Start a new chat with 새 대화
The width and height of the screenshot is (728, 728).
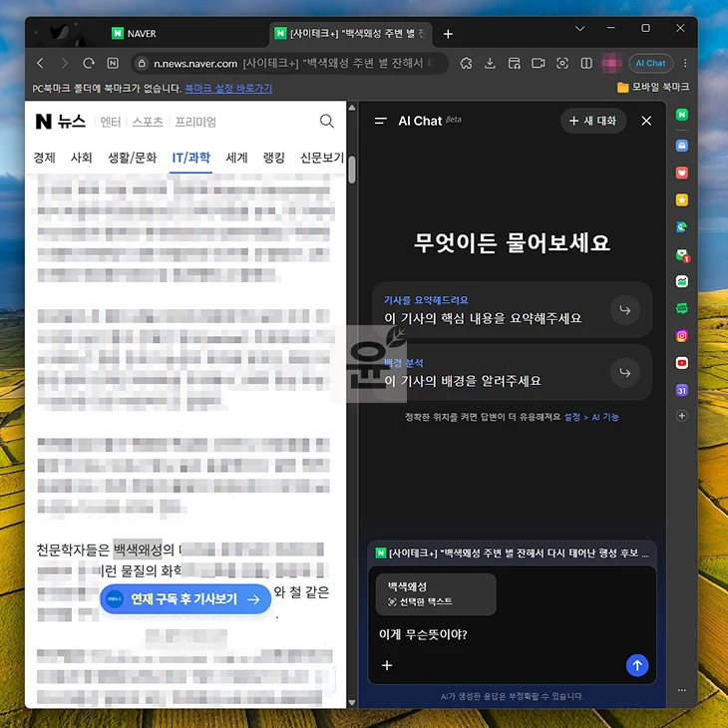tap(593, 121)
